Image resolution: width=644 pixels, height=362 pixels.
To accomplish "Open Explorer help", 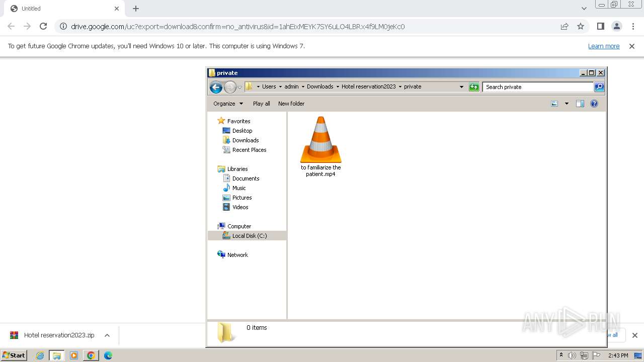I will (594, 104).
